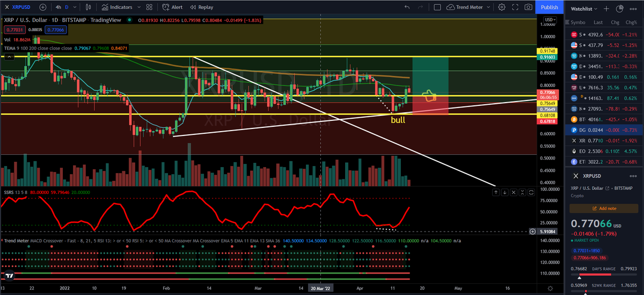Open XRP / U.S. Dollar symbol page link icon

[x=606, y=188]
